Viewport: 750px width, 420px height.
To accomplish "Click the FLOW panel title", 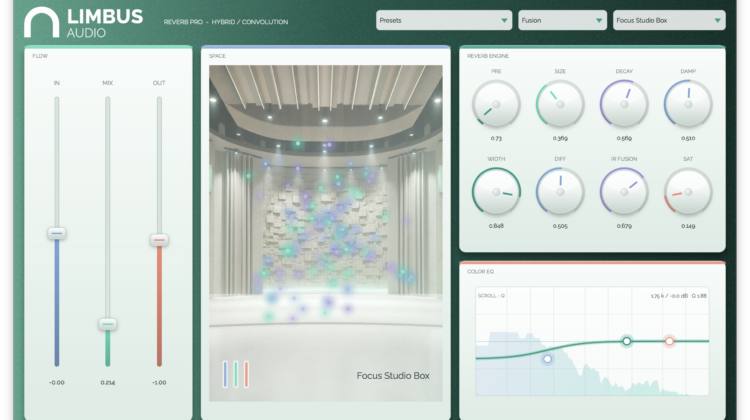I will 40,56.
